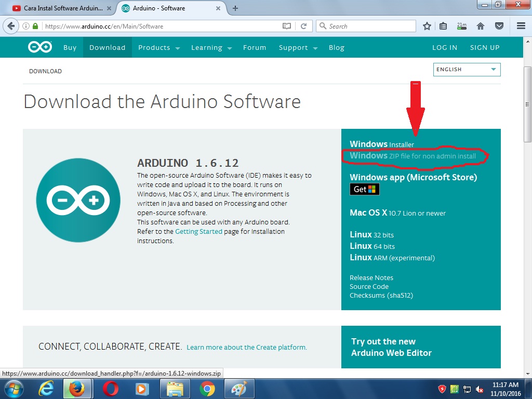Open Firefox hamburger menu

click(x=521, y=26)
